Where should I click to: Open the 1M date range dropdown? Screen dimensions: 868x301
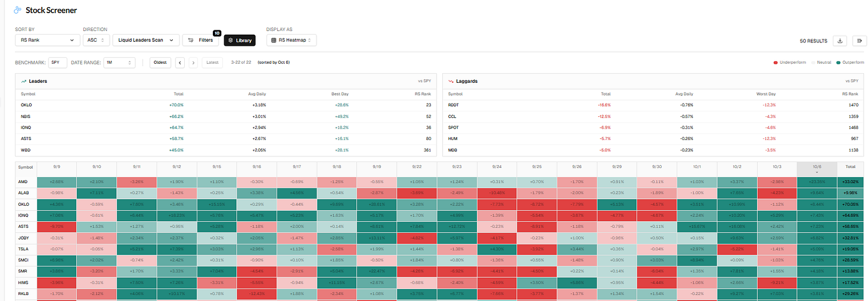[x=119, y=62]
